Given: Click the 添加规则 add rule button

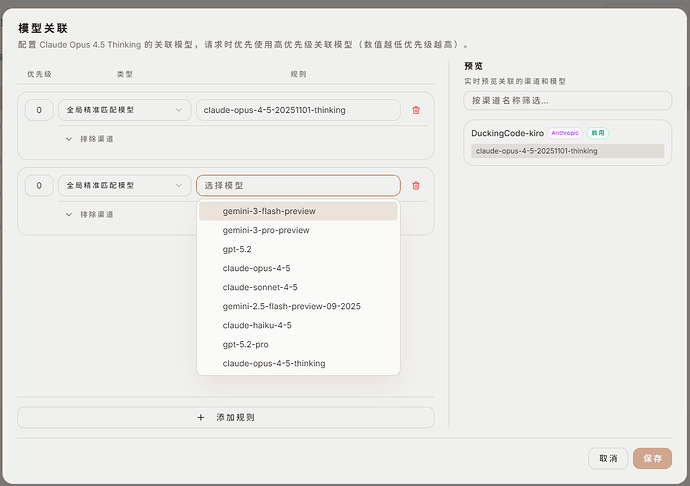Looking at the screenshot, I should [226, 417].
